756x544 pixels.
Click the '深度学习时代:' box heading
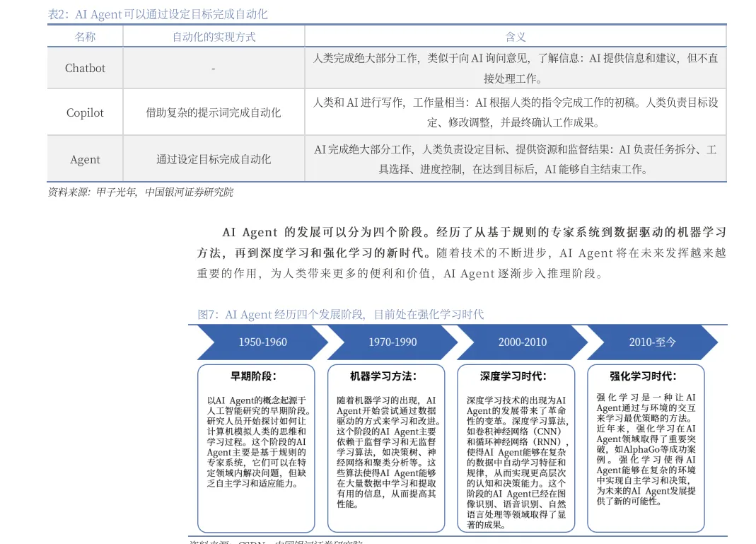pyautogui.click(x=513, y=376)
